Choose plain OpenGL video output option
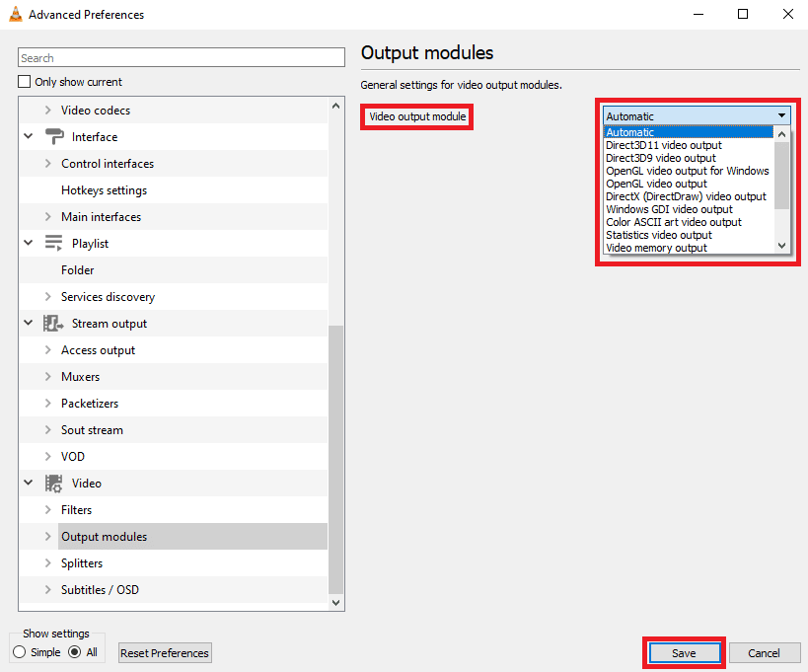Viewport: 808px width, 672px height. 689,184
